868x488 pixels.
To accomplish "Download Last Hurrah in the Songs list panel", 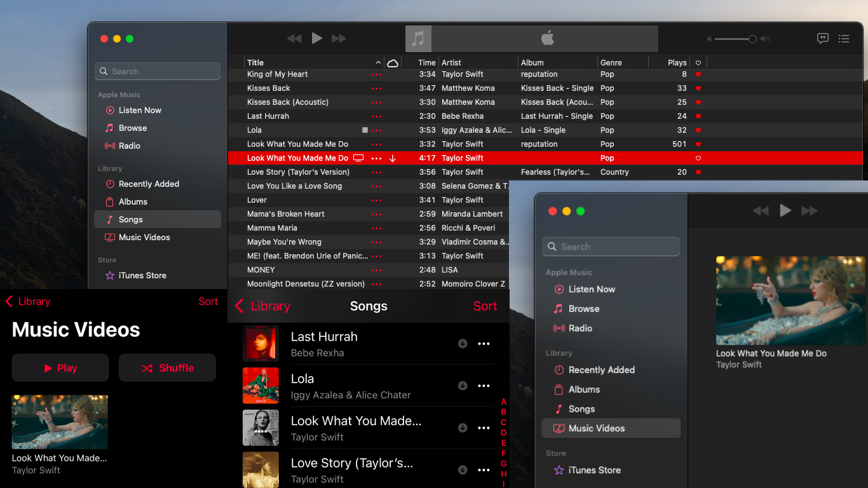I will pyautogui.click(x=463, y=344).
